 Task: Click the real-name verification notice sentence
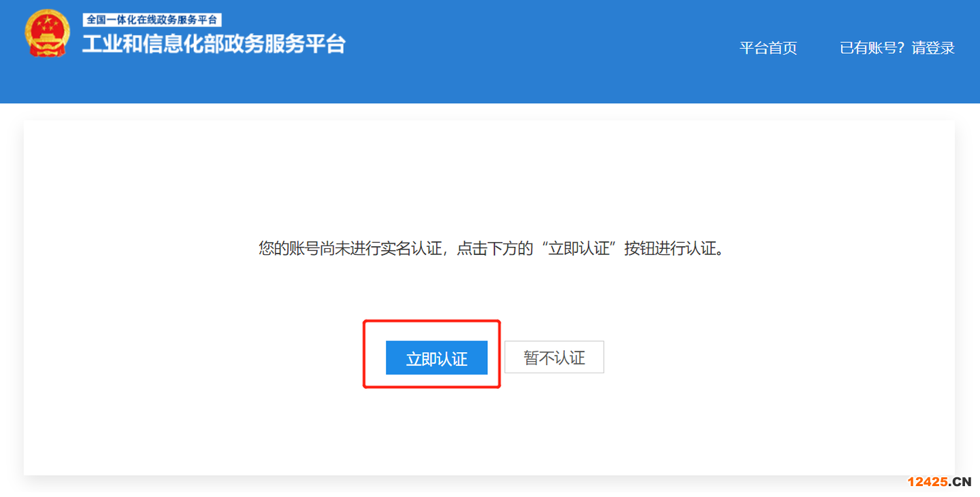[491, 248]
